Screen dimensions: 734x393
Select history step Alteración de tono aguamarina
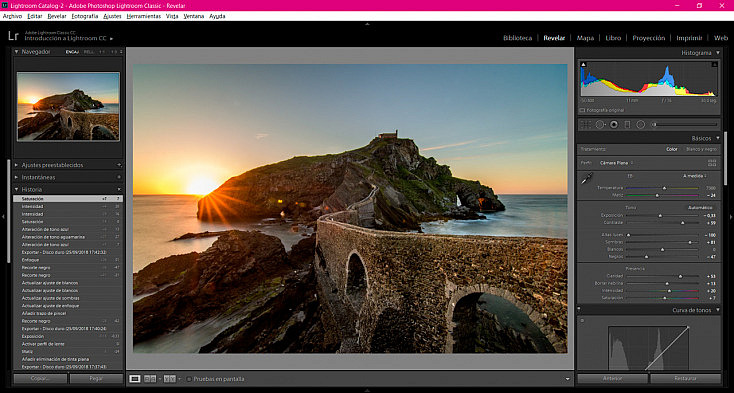coord(68,237)
